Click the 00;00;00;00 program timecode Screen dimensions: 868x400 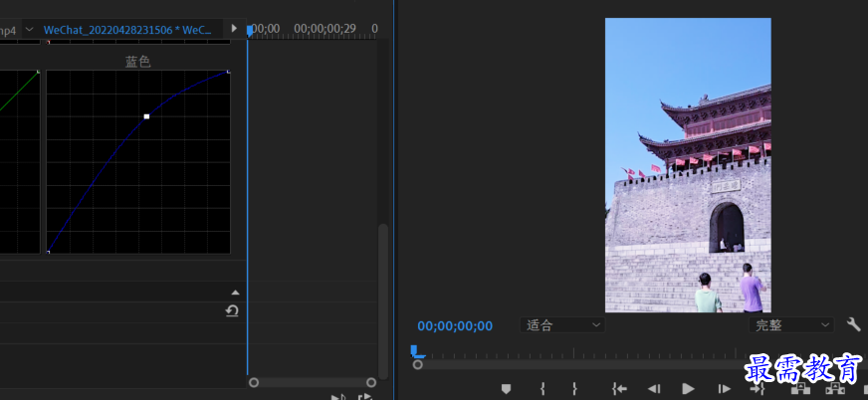[x=455, y=325]
